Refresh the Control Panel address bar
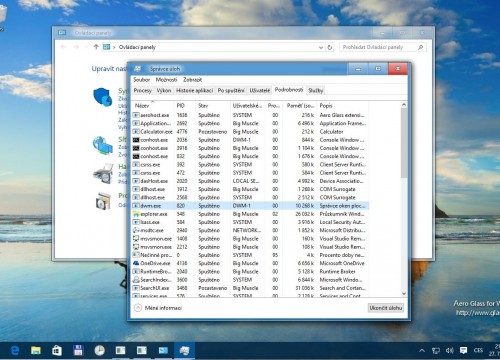Viewport: 500px width, 360px height. click(x=330, y=47)
